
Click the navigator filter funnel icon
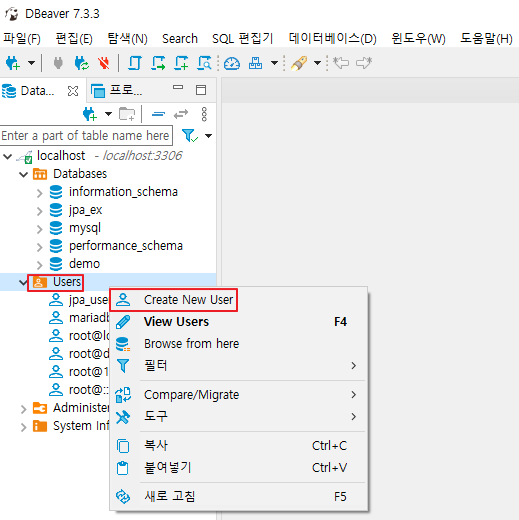(190, 136)
